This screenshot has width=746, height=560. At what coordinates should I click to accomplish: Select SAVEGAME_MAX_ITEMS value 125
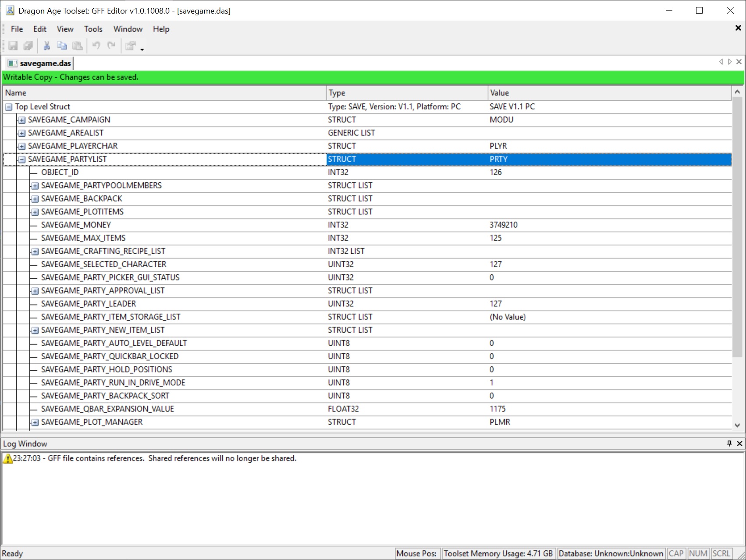point(496,238)
